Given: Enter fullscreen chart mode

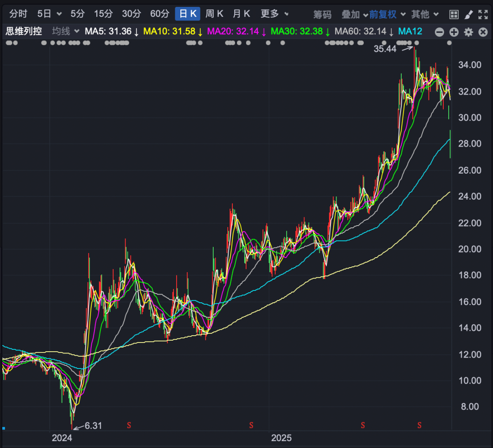Looking at the screenshot, I should (483, 15).
